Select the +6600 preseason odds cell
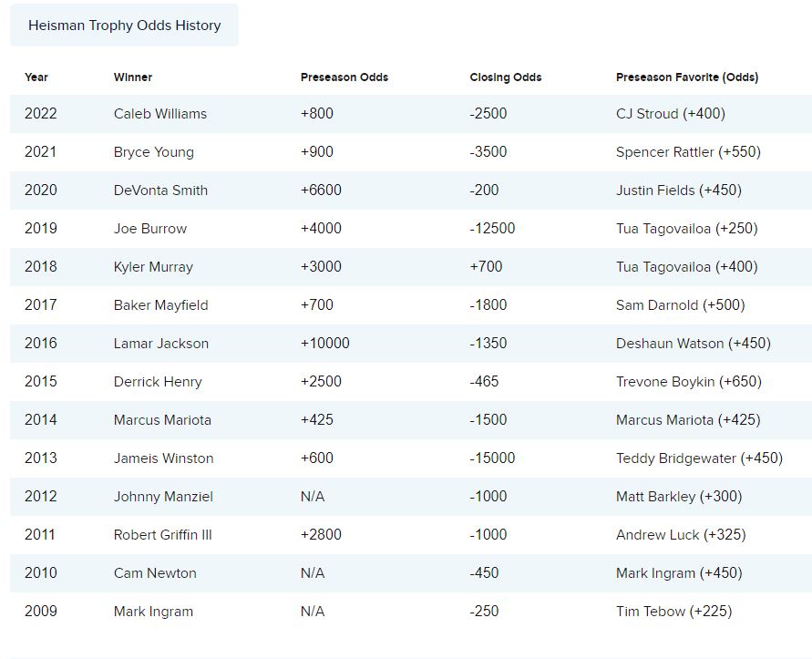Screen dimensions: 812x659 [321, 190]
